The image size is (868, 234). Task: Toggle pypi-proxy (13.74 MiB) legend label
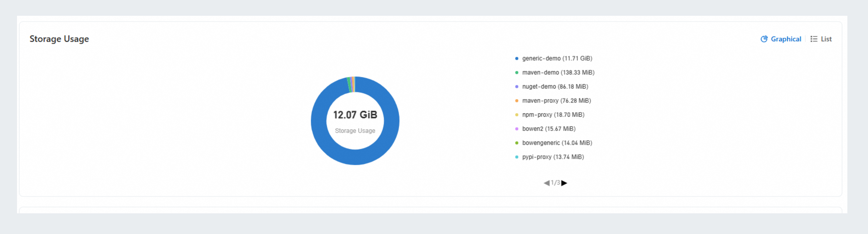click(x=553, y=157)
